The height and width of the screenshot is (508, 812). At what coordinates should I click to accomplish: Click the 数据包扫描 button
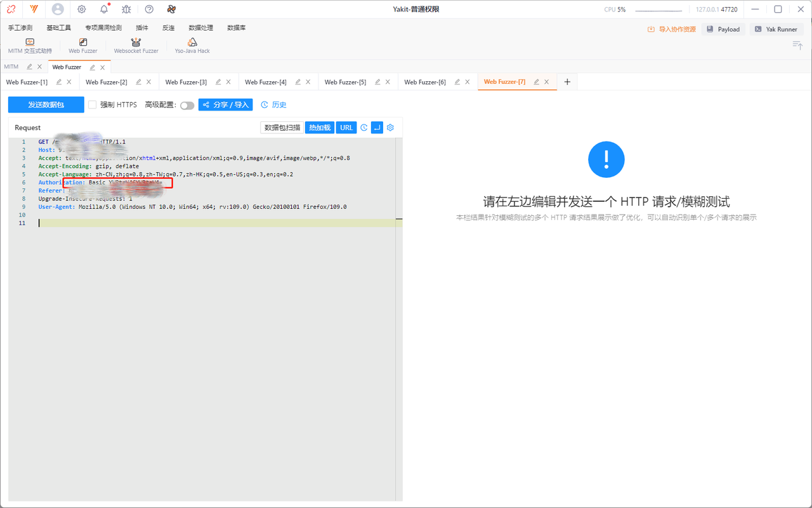click(282, 128)
